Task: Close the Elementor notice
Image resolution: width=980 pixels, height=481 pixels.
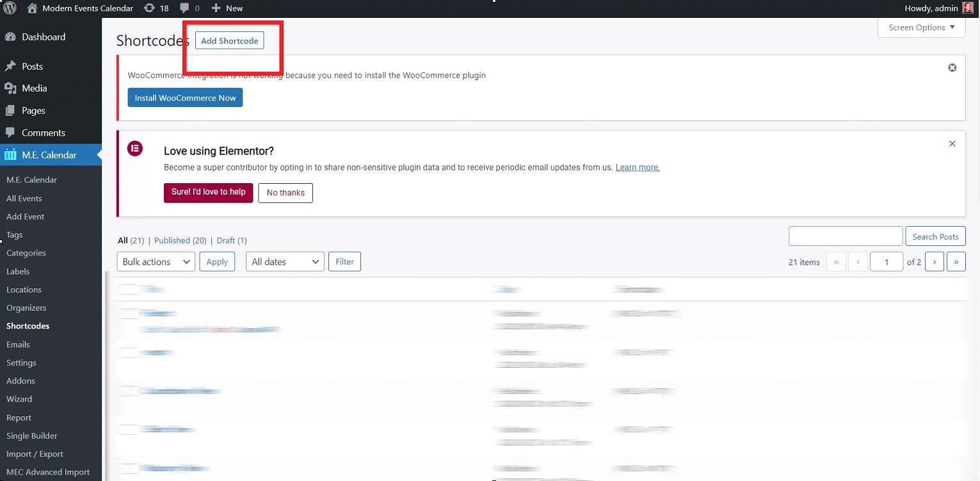Action: coord(952,143)
